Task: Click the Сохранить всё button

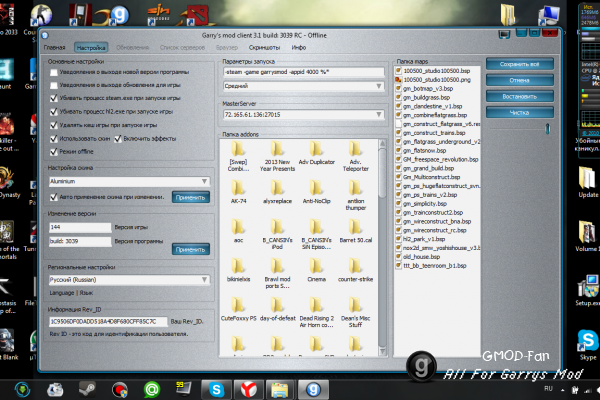Action: [x=520, y=64]
